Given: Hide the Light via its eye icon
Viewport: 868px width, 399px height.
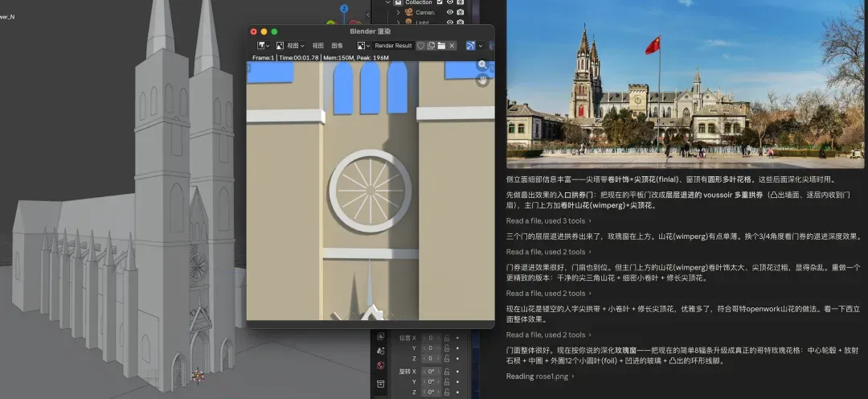Looking at the screenshot, I should (450, 23).
